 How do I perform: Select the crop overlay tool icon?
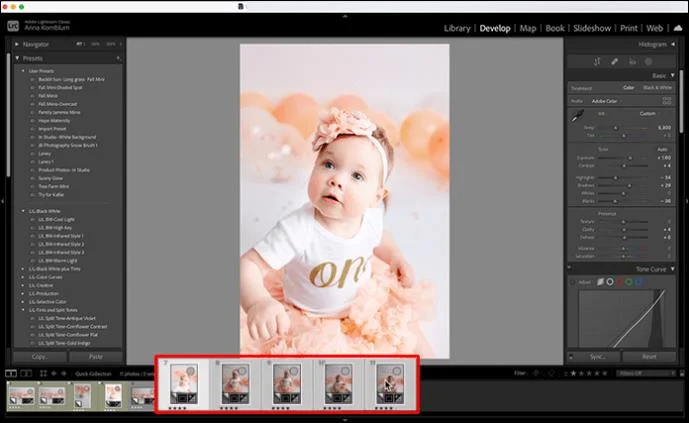click(x=598, y=62)
